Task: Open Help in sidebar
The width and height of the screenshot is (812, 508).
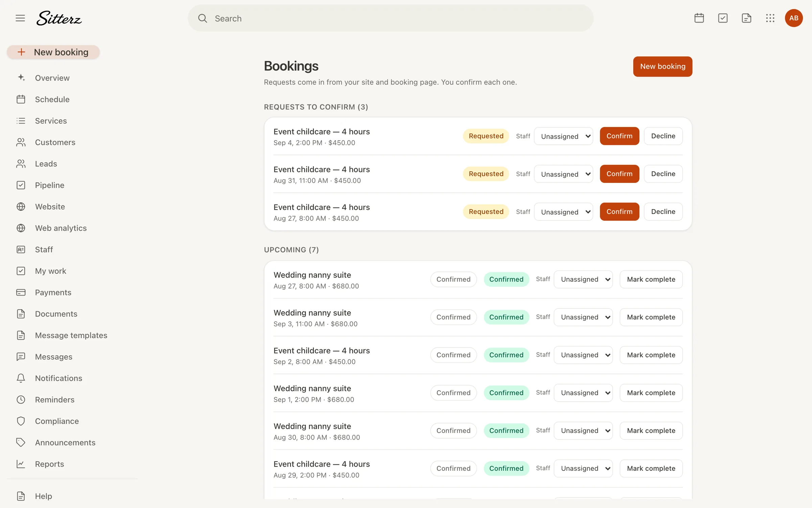Action: click(43, 496)
